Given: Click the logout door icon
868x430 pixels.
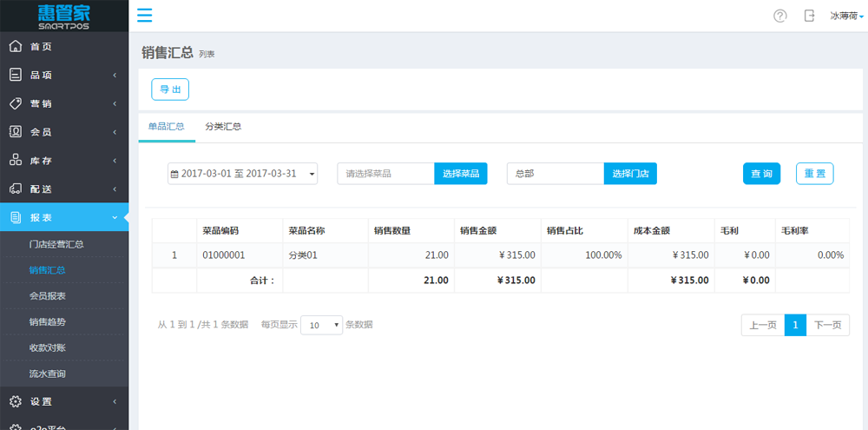Looking at the screenshot, I should pos(809,16).
